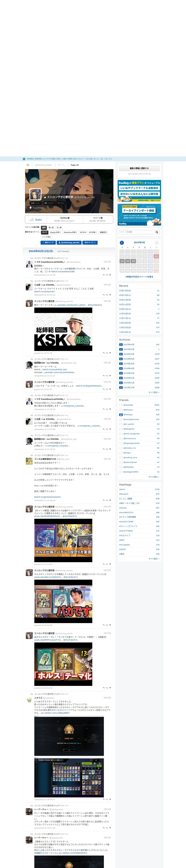Open the #pixiv hashtag

(x=122, y=489)
